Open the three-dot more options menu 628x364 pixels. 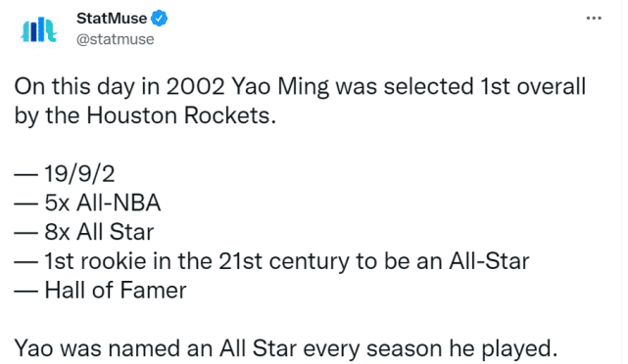coord(594,18)
